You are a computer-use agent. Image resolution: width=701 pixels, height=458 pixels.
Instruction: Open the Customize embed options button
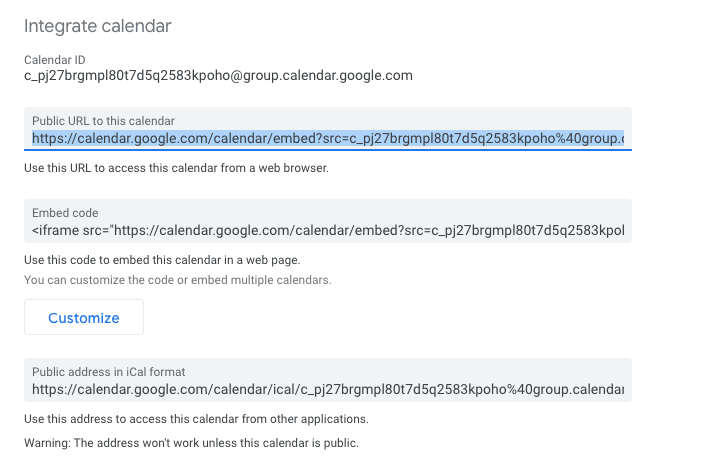[x=84, y=317]
